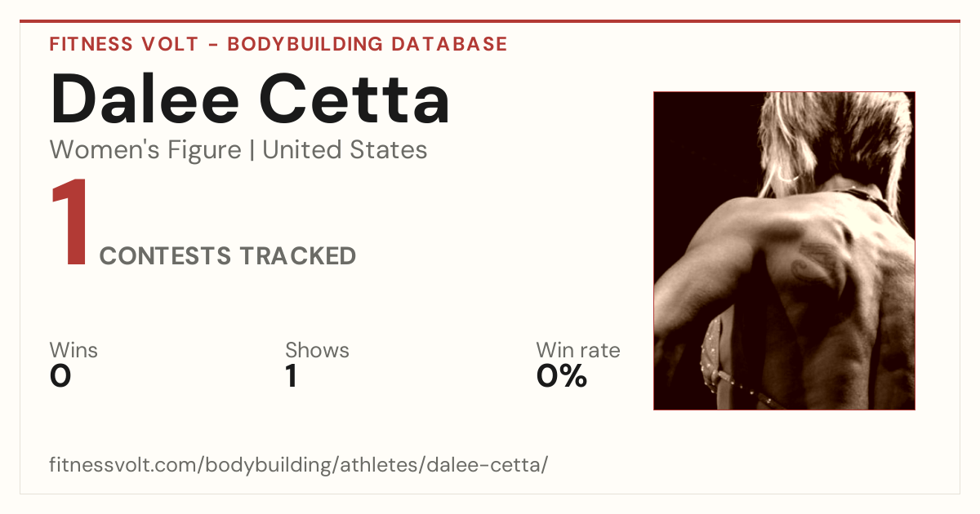The width and height of the screenshot is (980, 514).
Task: Click the 0% win rate value
Action: (x=562, y=376)
